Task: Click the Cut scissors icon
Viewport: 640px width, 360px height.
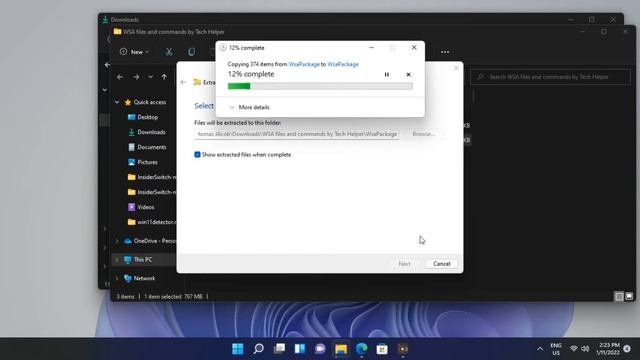Action: [x=169, y=52]
